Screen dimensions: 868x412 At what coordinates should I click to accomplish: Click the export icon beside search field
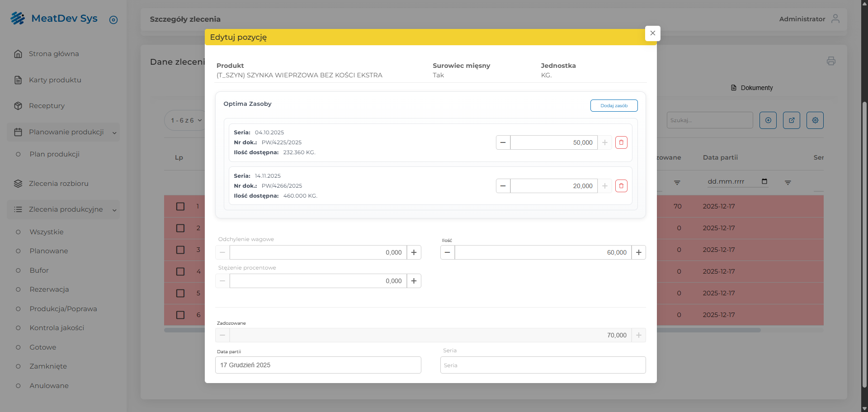click(x=791, y=120)
